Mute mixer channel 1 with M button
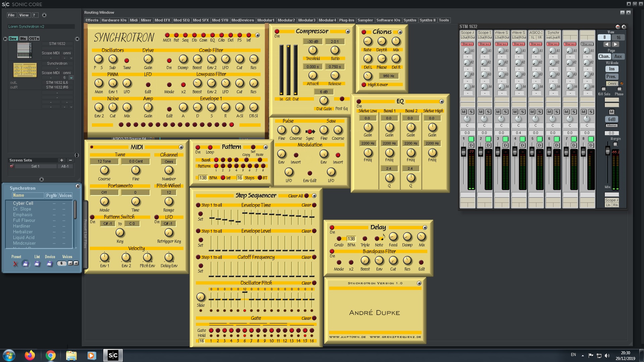The height and width of the screenshot is (362, 644). pos(464,112)
